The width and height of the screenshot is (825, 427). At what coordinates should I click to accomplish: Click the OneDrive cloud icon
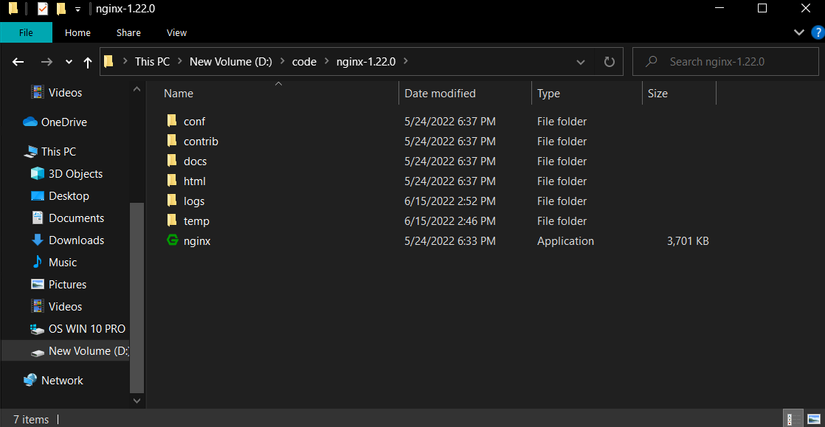30,122
